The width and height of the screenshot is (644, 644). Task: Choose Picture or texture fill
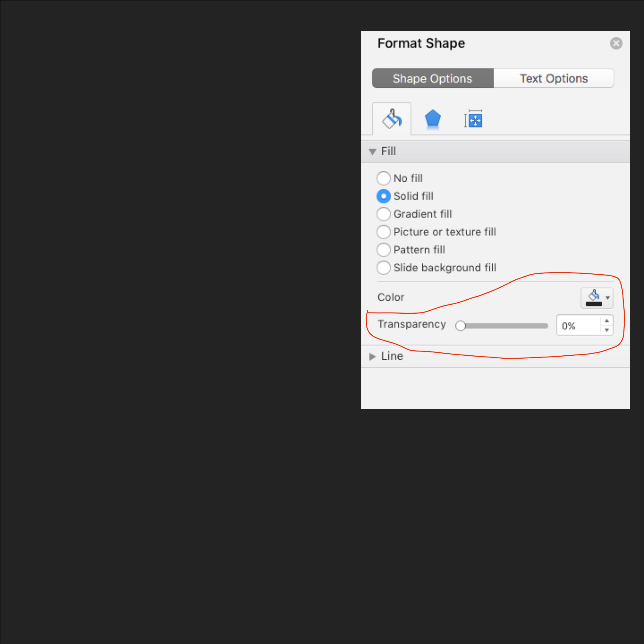pos(383,232)
